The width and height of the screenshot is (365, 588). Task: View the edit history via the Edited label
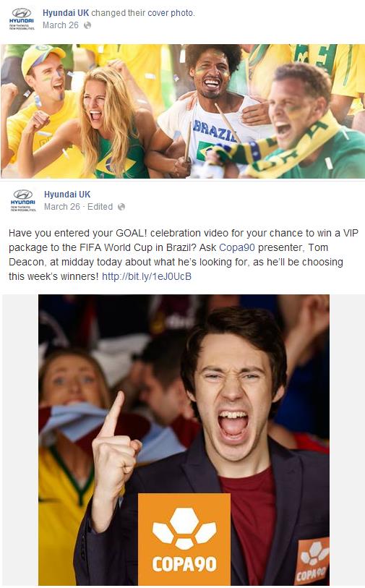pyautogui.click(x=100, y=207)
